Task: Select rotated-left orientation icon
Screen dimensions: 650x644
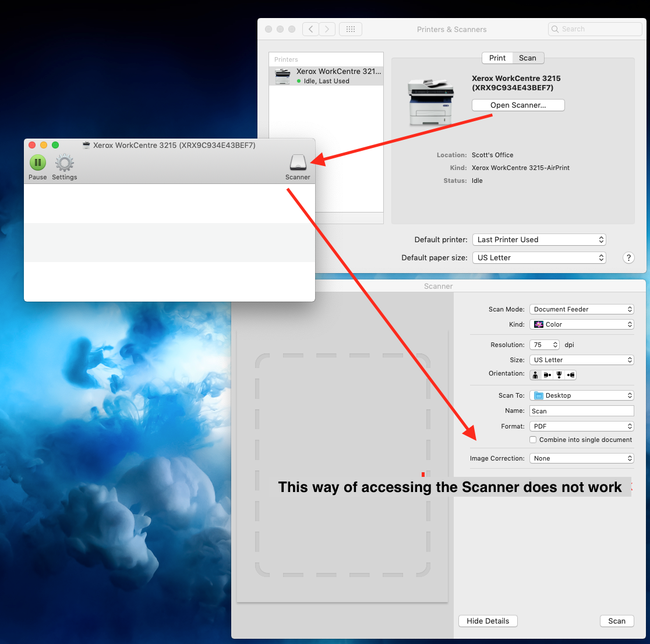Action: pyautogui.click(x=547, y=375)
